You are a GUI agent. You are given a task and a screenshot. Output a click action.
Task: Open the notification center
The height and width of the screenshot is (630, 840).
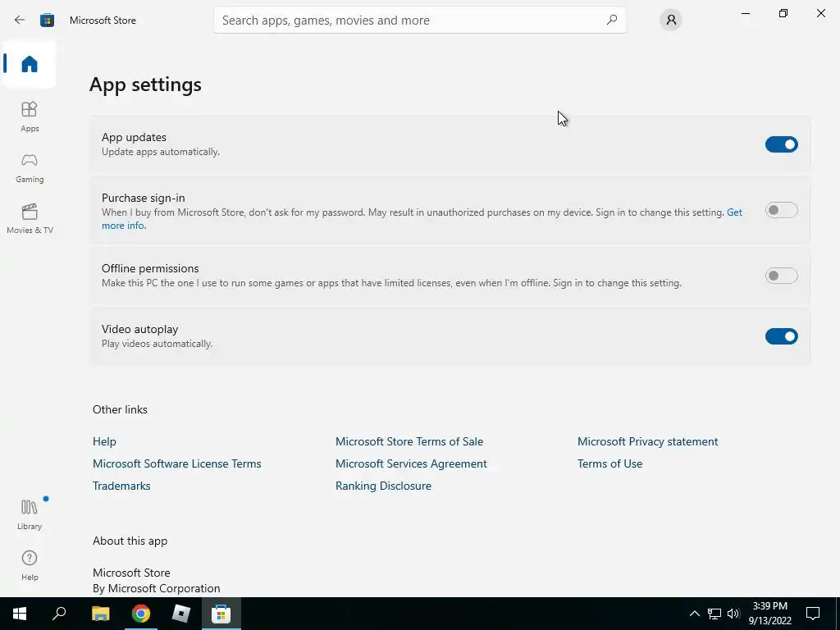tap(813, 614)
